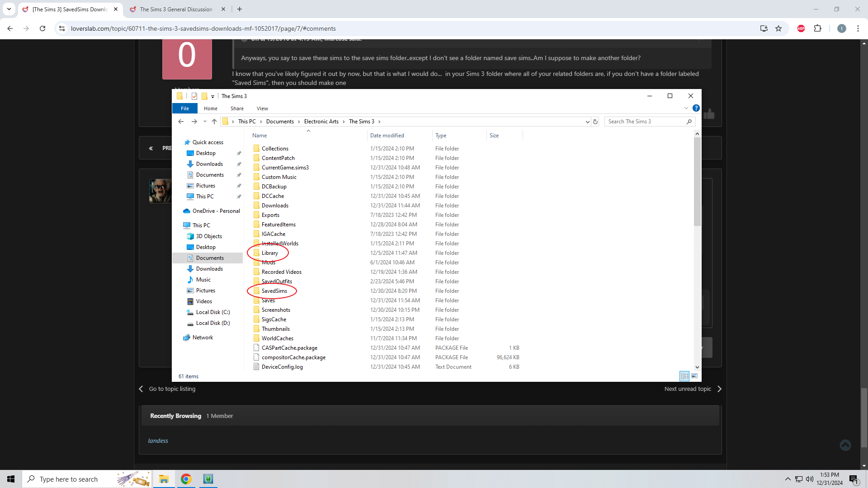
Task: Open the Chrome profile avatar
Action: tap(841, 28)
